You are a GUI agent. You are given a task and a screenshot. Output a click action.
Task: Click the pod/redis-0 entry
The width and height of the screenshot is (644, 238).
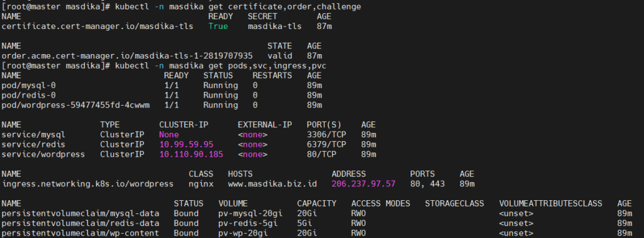(x=28, y=95)
